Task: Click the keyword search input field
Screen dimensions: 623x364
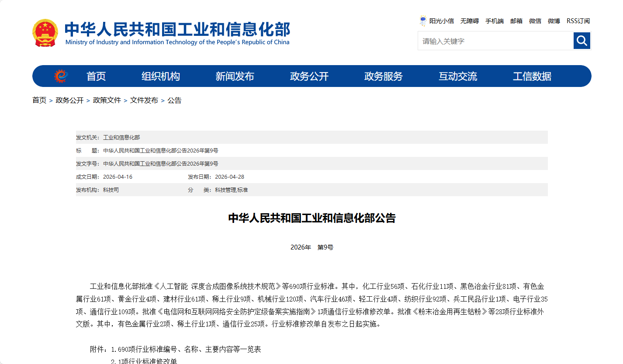Action: point(495,41)
